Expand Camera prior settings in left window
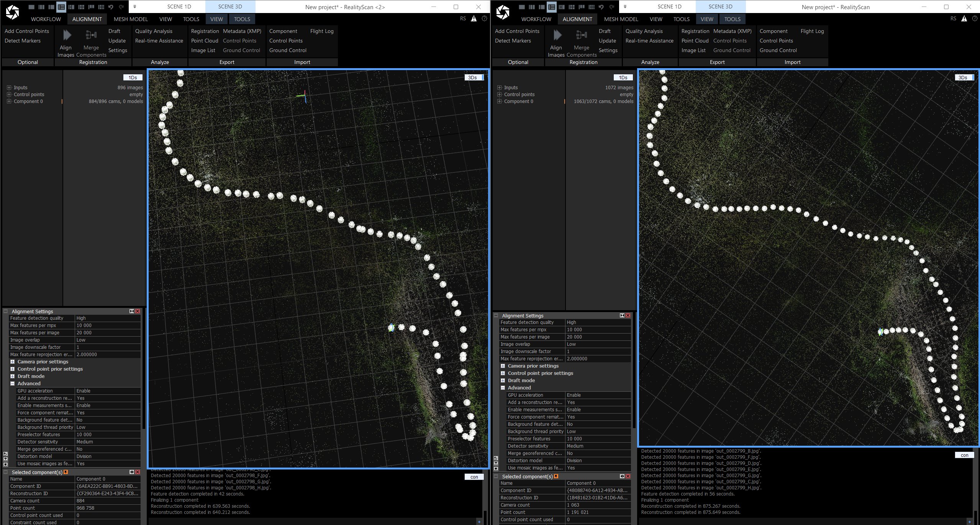The image size is (980, 525). point(13,362)
